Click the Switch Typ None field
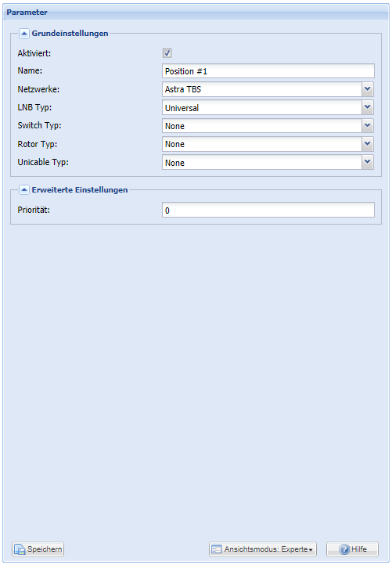 tap(262, 126)
